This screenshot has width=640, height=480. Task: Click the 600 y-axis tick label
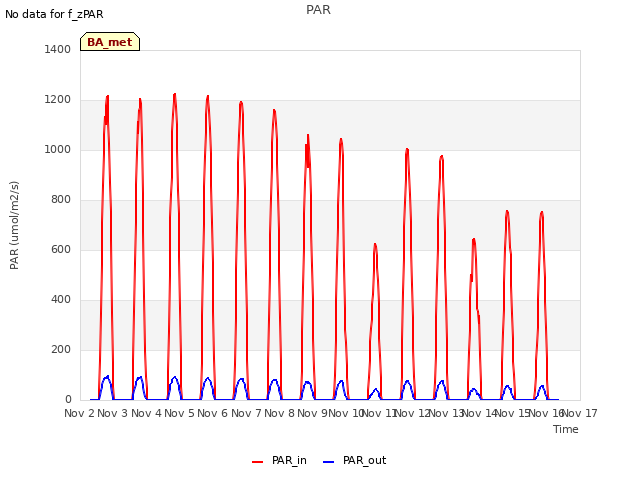61,249
